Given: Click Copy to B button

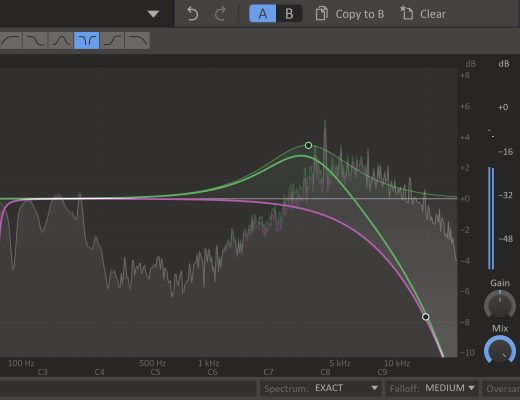Looking at the screenshot, I should (350, 14).
